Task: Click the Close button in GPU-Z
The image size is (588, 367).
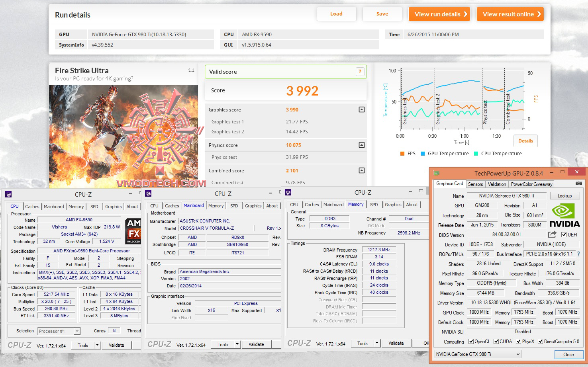Action: (x=568, y=355)
